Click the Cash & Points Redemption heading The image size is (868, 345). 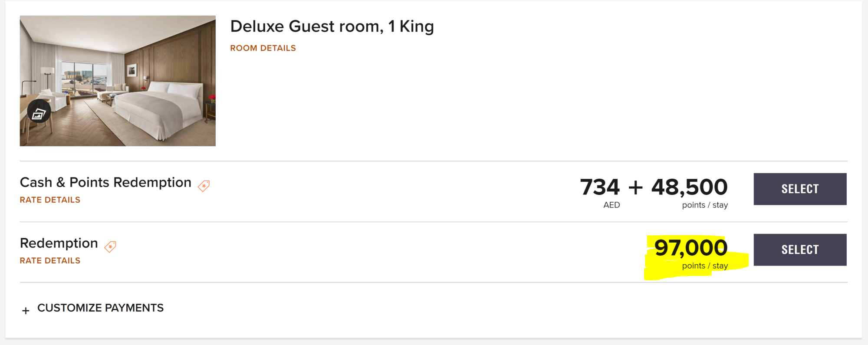[x=105, y=183]
